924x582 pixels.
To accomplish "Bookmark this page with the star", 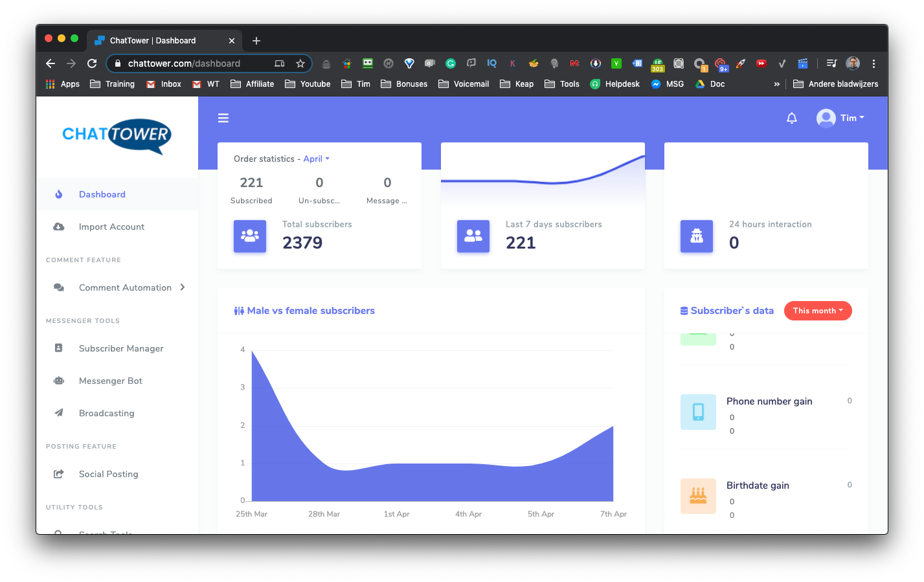I will (x=300, y=63).
